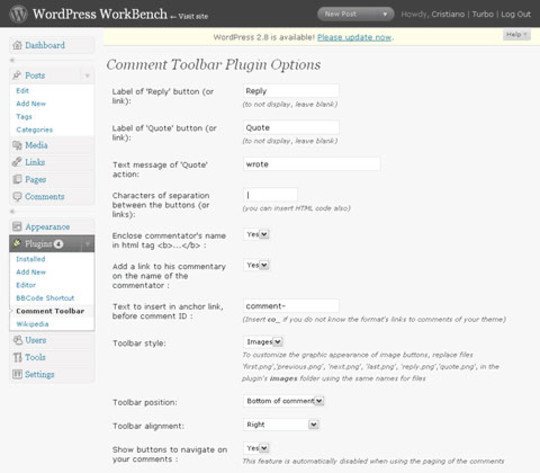Image resolution: width=540 pixels, height=473 pixels.
Task: Click the WordPress logo icon
Action: pos(18,14)
